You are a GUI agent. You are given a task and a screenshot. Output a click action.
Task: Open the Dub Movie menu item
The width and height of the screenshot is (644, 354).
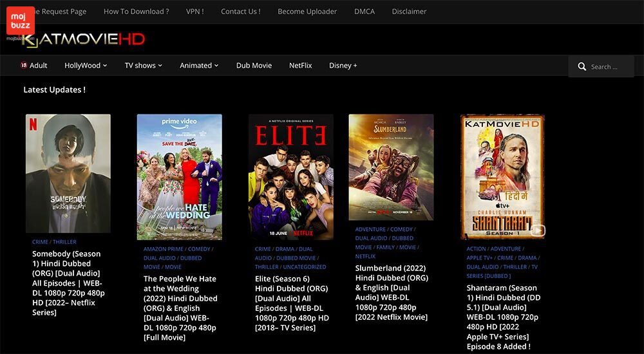click(254, 65)
